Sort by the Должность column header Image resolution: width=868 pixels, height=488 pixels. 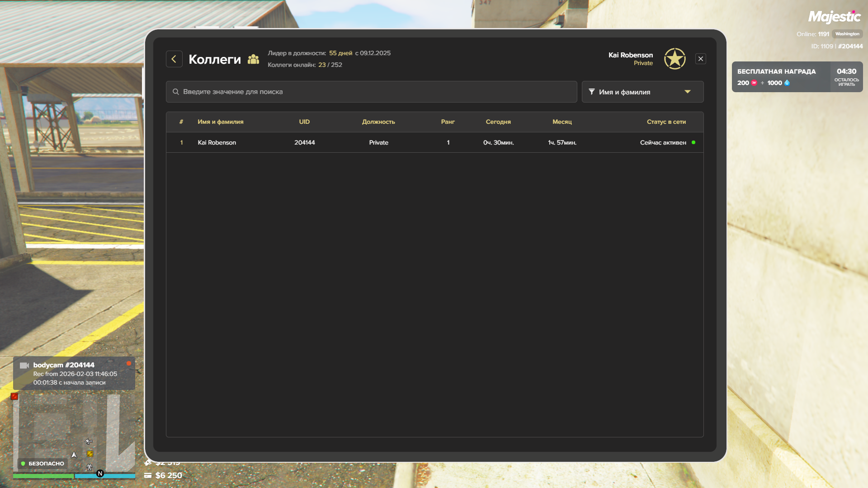[378, 122]
